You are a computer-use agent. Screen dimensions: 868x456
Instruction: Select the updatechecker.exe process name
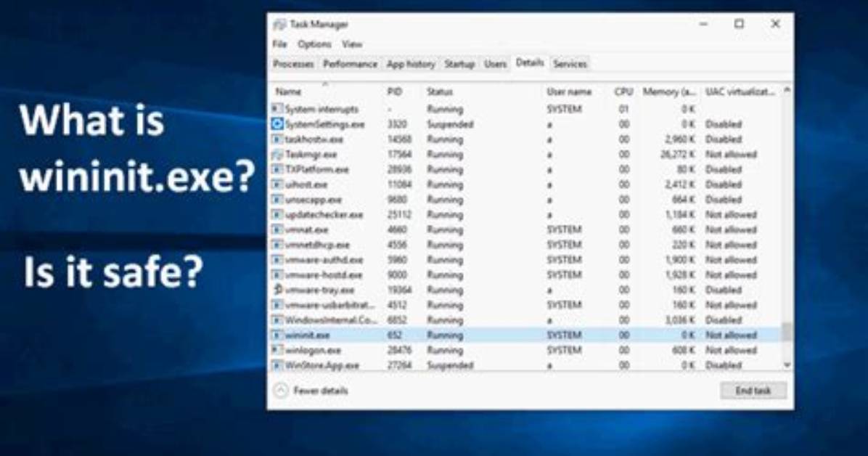coord(324,214)
